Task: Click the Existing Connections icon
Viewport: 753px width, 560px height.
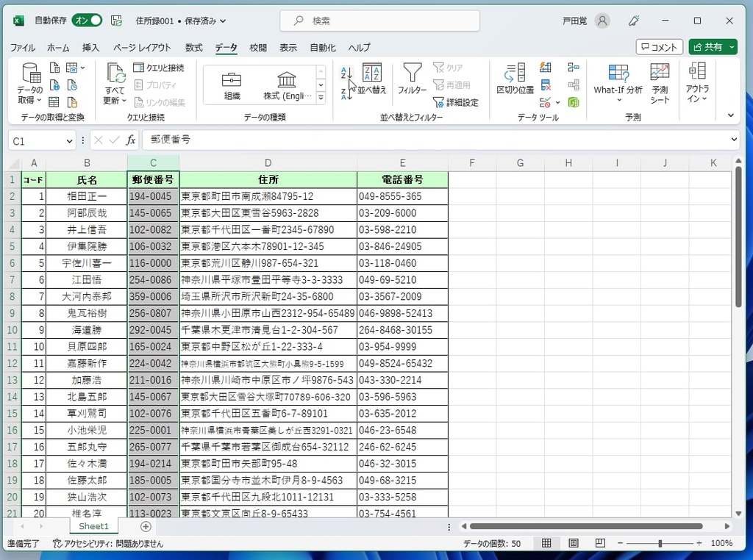Action: (x=72, y=101)
